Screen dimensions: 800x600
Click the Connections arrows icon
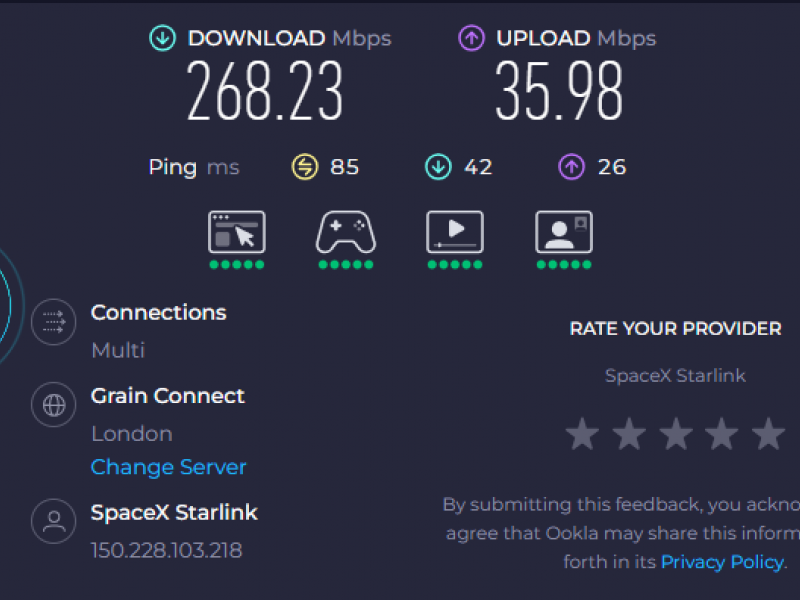coord(54,322)
